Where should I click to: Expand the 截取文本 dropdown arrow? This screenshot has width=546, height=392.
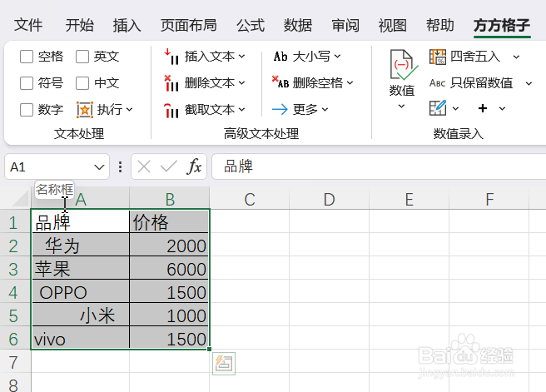coord(242,110)
